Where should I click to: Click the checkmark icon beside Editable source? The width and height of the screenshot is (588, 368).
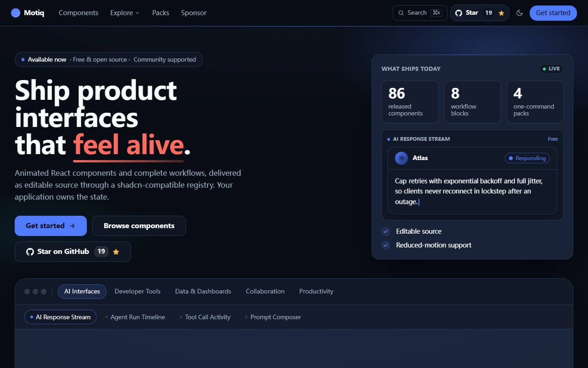click(x=386, y=231)
